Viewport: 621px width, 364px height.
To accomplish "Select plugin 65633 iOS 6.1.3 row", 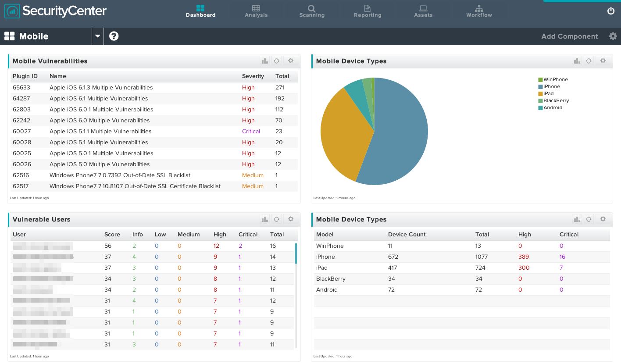I will coord(154,88).
